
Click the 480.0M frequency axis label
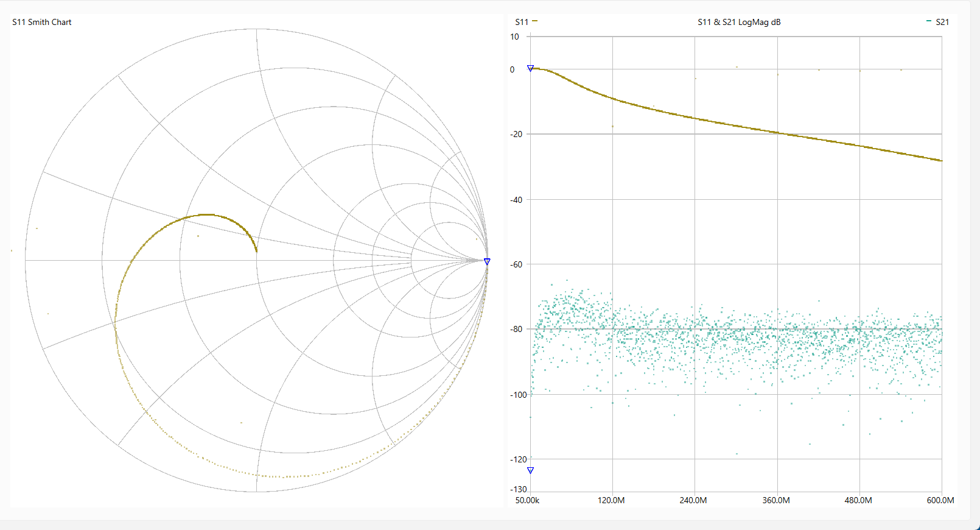858,500
